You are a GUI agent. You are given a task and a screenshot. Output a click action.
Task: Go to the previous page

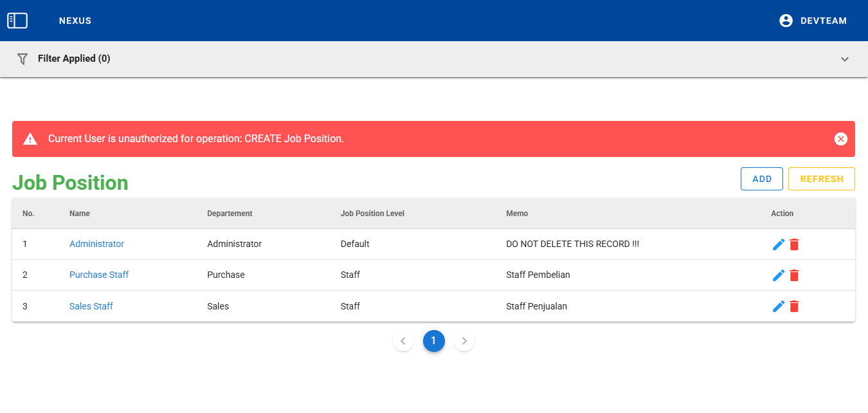click(403, 341)
